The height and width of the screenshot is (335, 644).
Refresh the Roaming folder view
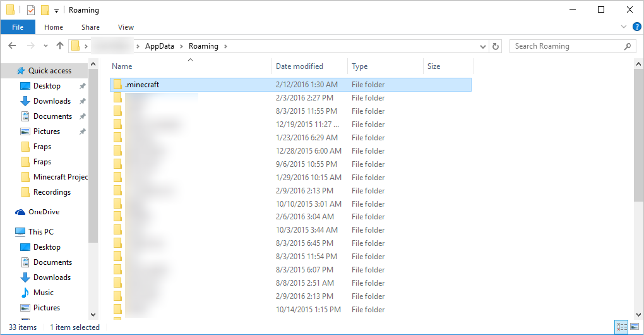pos(496,46)
